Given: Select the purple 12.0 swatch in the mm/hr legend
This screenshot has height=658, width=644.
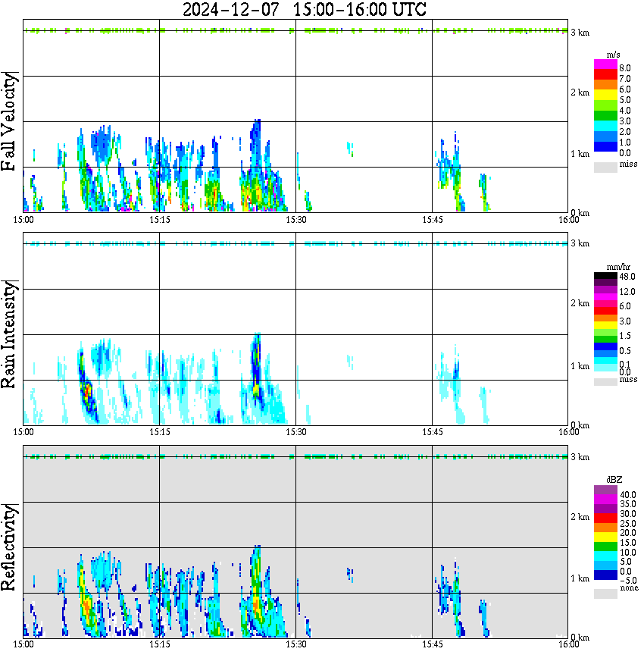Looking at the screenshot, I should click(x=605, y=290).
